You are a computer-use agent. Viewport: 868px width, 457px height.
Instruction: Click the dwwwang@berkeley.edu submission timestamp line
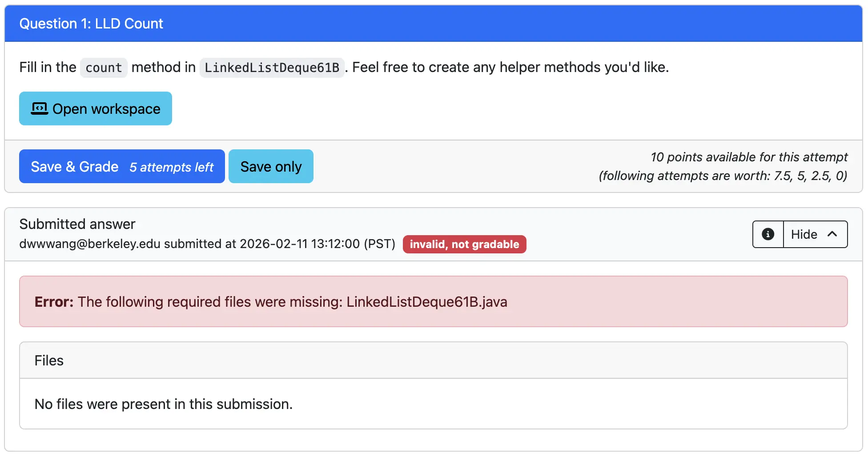(207, 244)
